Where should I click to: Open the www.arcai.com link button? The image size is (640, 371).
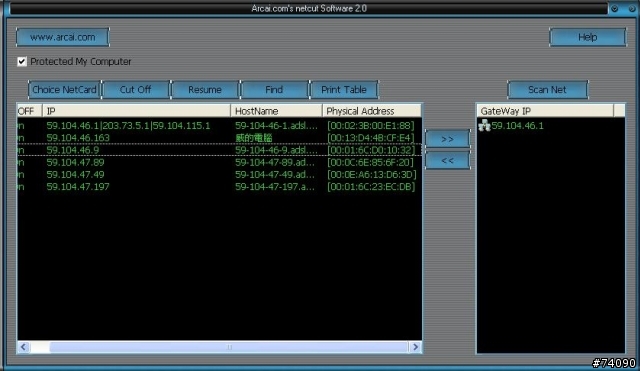[x=62, y=37]
